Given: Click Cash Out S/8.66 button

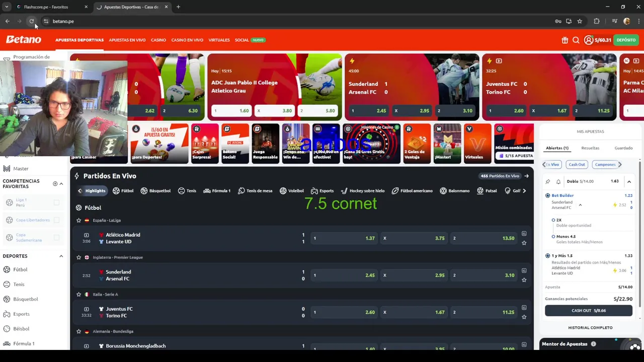Looking at the screenshot, I should (x=589, y=311).
